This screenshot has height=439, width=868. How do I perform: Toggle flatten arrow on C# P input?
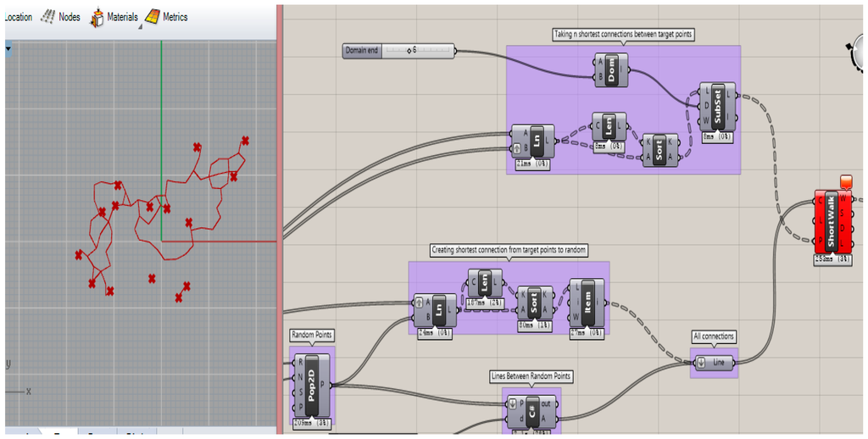[x=510, y=403]
